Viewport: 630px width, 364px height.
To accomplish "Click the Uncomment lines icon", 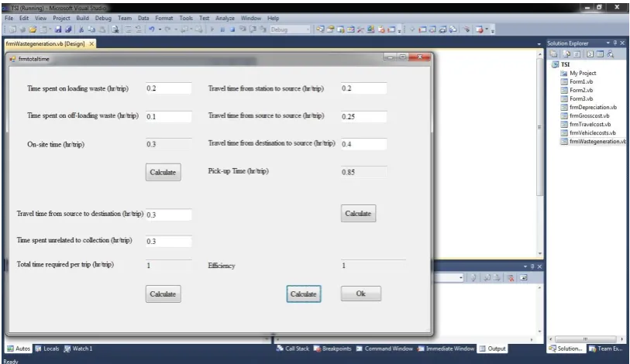I will click(138, 29).
